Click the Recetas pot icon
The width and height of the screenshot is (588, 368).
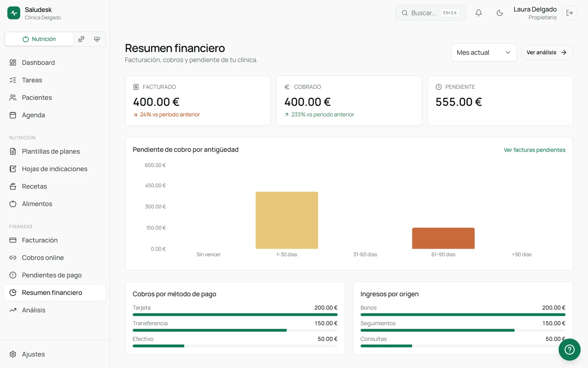point(13,186)
